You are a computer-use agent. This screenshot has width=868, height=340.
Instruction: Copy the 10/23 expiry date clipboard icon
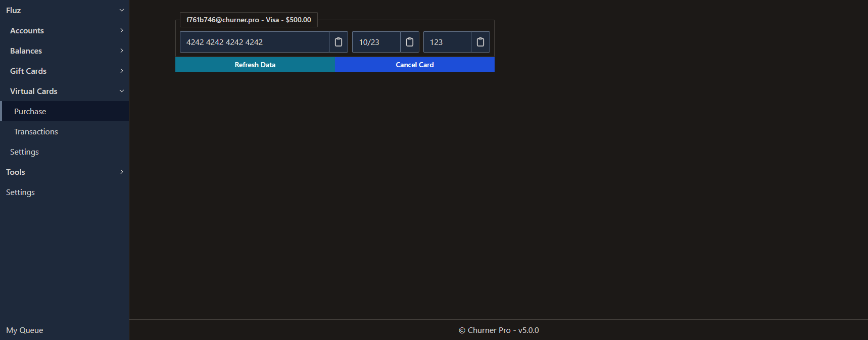tap(410, 42)
